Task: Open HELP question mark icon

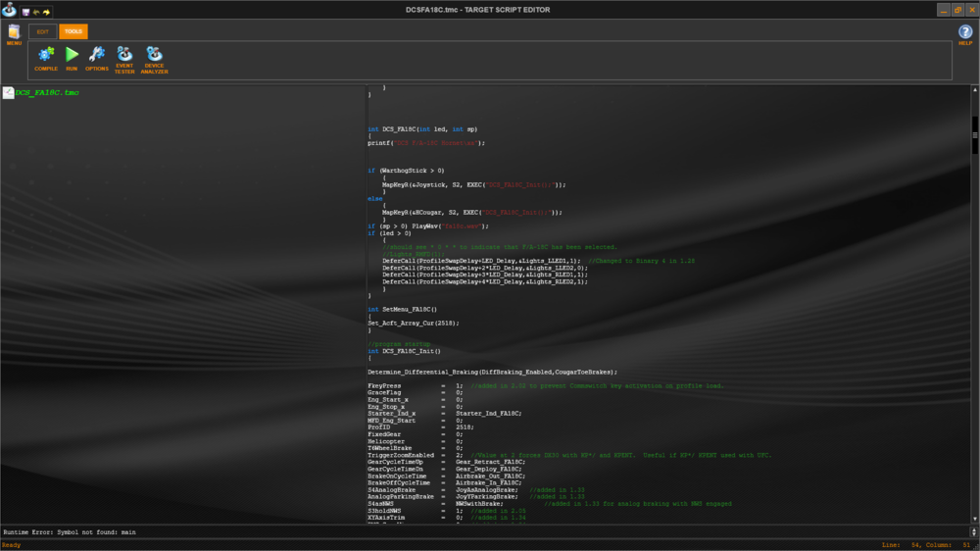Action: point(965,34)
